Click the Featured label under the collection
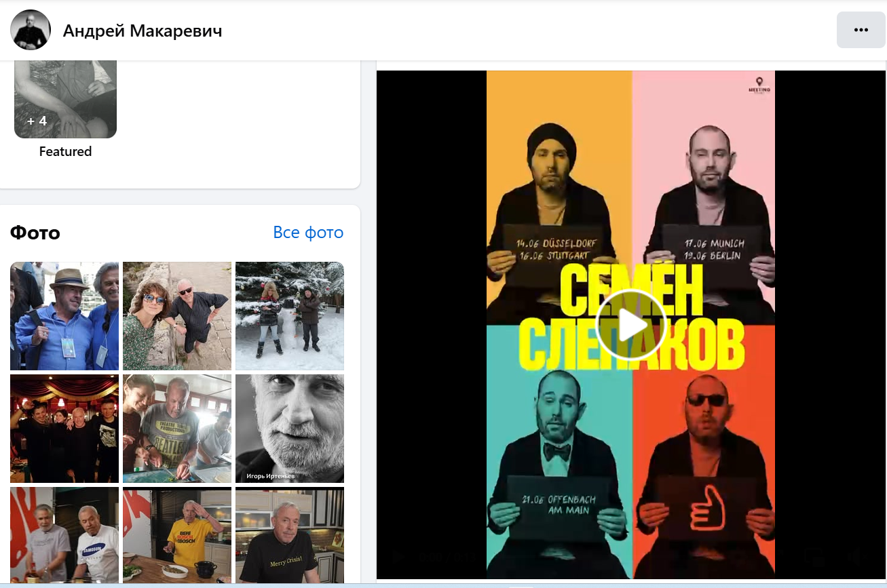This screenshot has width=887, height=588. tap(65, 152)
